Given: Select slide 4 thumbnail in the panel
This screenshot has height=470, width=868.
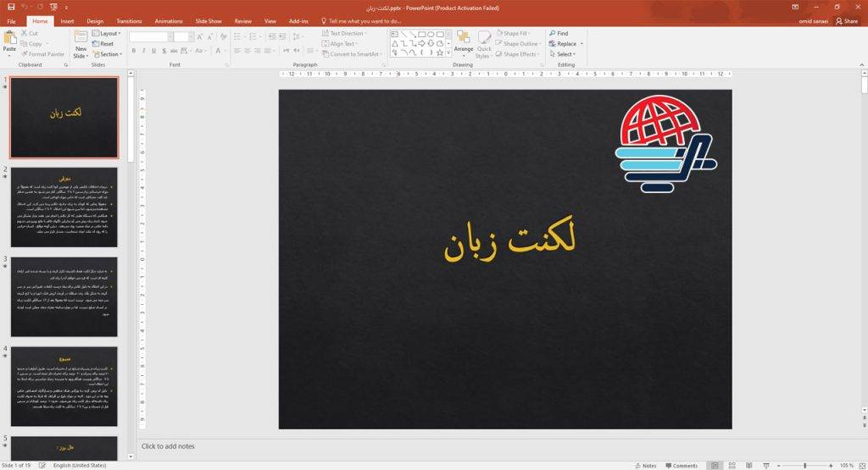Looking at the screenshot, I should pos(64,386).
